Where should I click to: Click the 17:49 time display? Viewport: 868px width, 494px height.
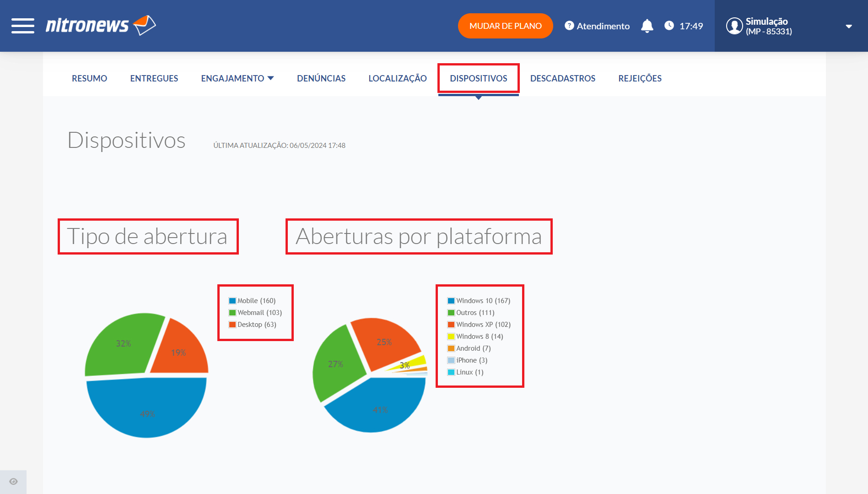tap(691, 26)
